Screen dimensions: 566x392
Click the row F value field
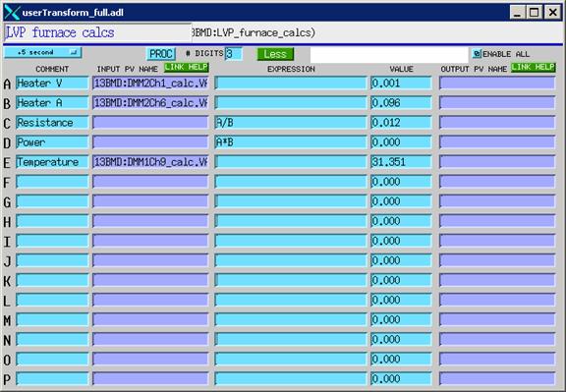click(x=401, y=182)
